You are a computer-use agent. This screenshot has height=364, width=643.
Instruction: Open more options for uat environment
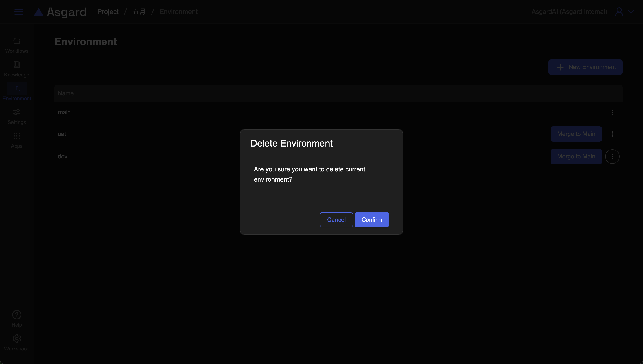click(612, 134)
